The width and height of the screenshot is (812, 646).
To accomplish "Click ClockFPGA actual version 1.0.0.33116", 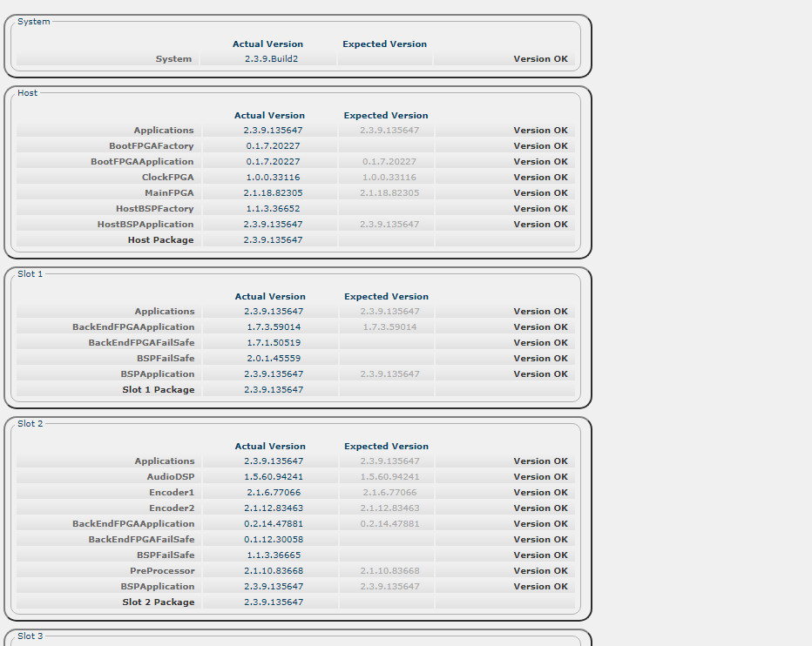I will [273, 177].
